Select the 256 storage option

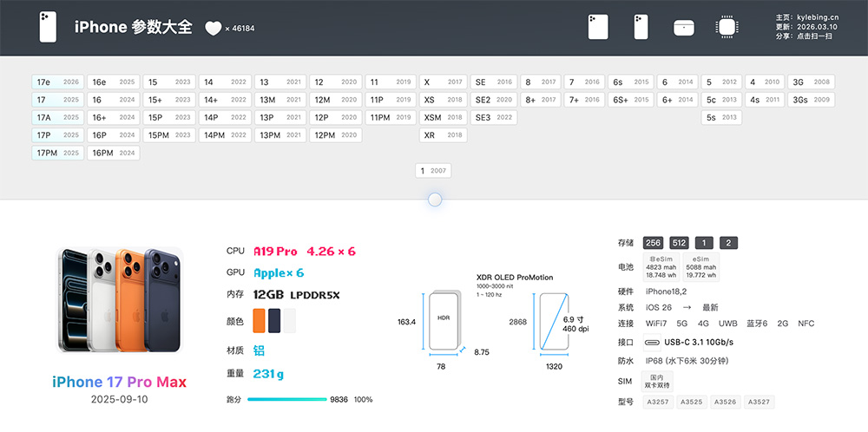click(654, 243)
